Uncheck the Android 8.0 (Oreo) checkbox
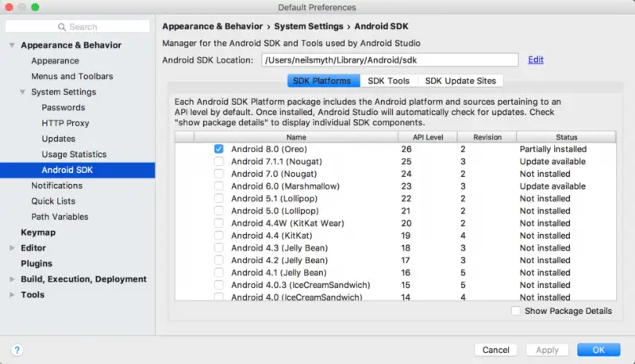635x364 pixels. (218, 149)
